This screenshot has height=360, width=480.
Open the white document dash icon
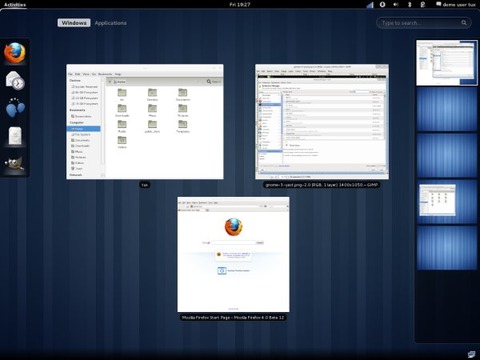coord(15,136)
